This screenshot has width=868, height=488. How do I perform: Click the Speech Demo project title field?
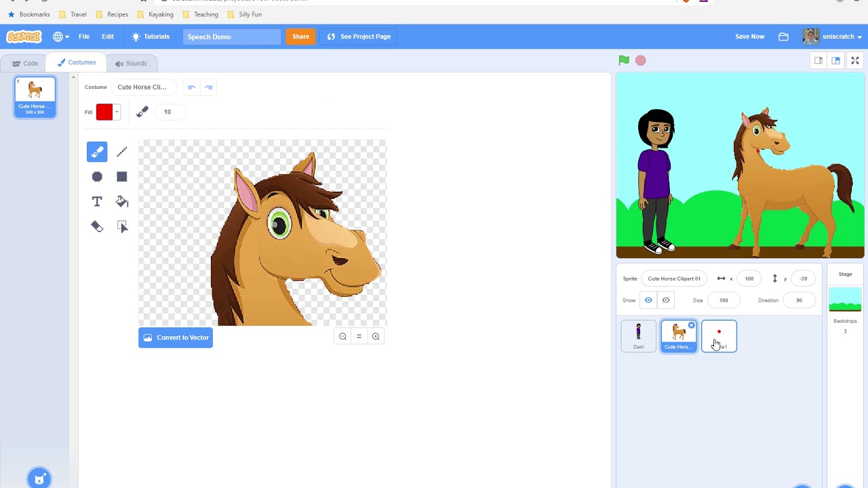coord(232,37)
